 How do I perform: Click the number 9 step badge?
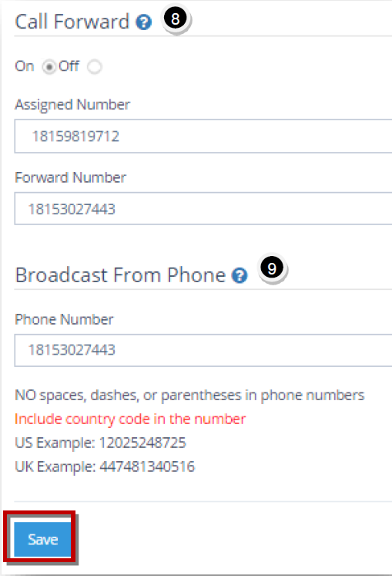pyautogui.click(x=272, y=268)
